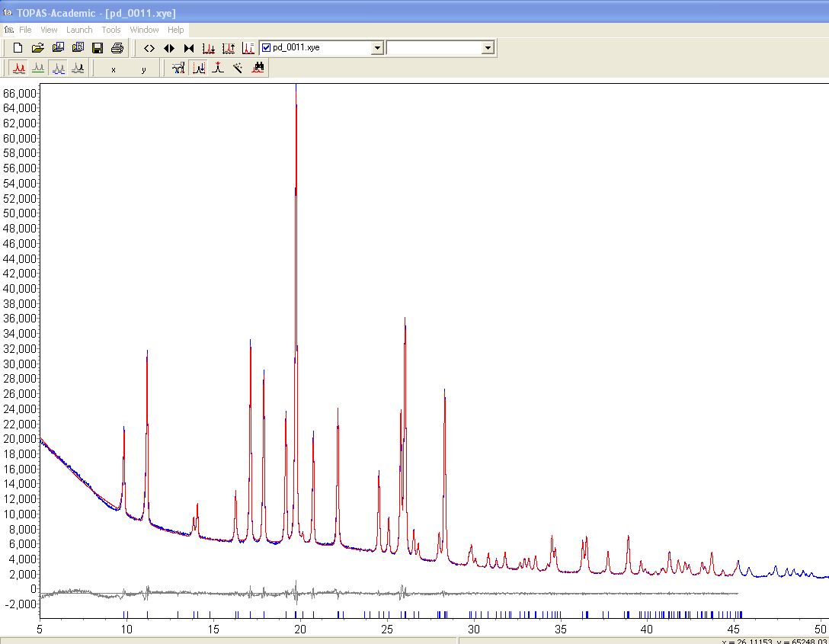The width and height of the screenshot is (829, 644).
Task: Click the TOPAS app icon in title bar
Action: 8,12
